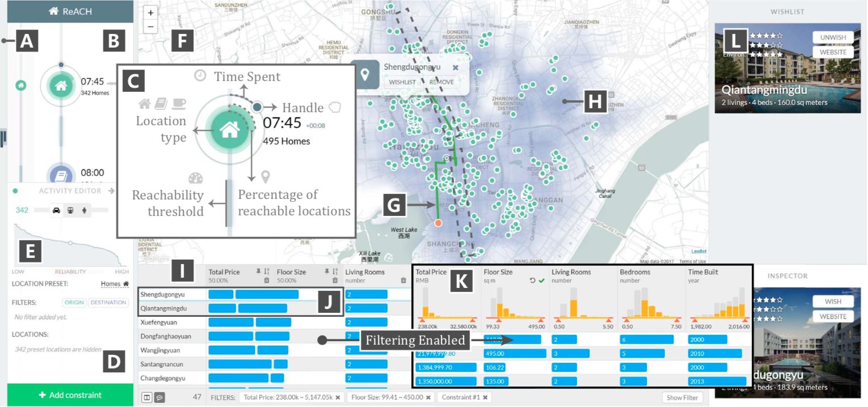Click the Add constraint button

pyautogui.click(x=70, y=395)
